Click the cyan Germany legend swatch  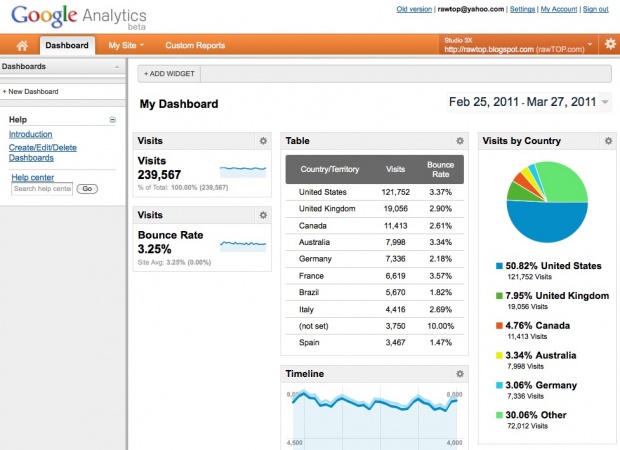(x=499, y=385)
